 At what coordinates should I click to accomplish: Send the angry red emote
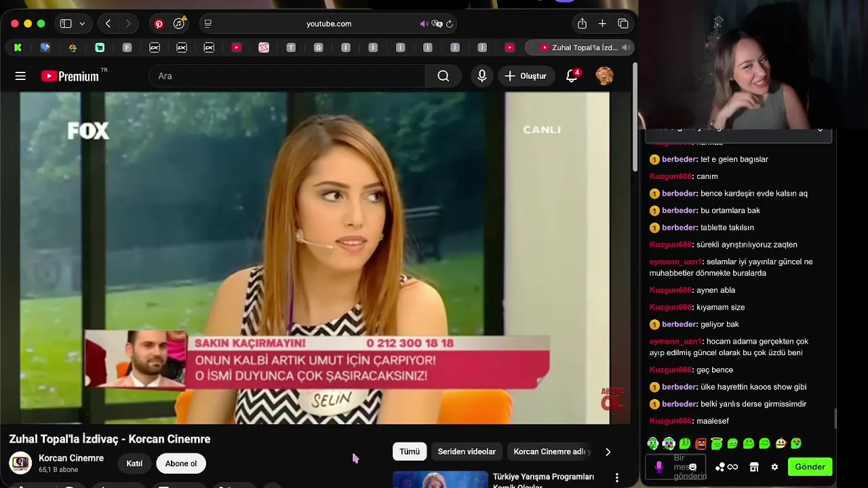701,444
